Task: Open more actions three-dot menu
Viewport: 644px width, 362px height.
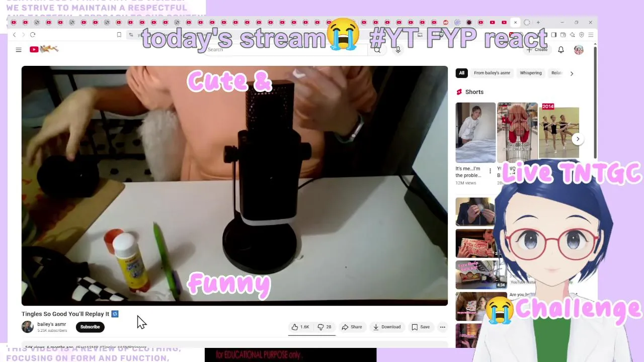Action: (443, 327)
